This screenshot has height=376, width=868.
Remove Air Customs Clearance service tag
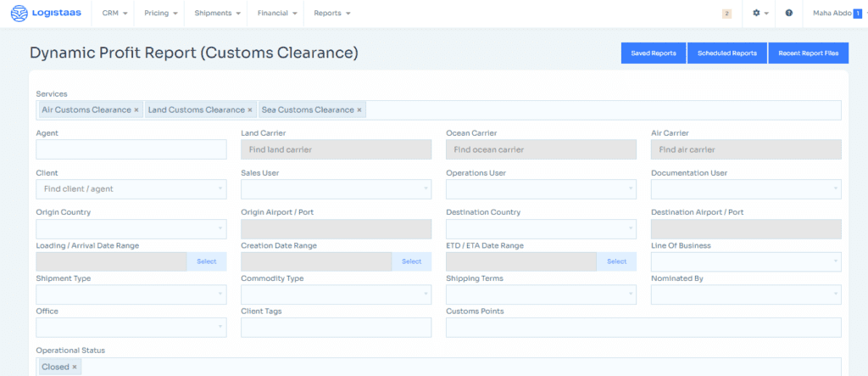(x=136, y=110)
